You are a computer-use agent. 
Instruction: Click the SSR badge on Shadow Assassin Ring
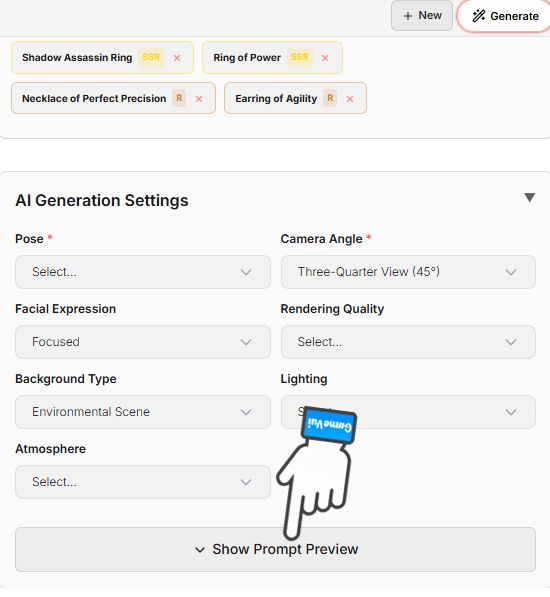(x=151, y=57)
